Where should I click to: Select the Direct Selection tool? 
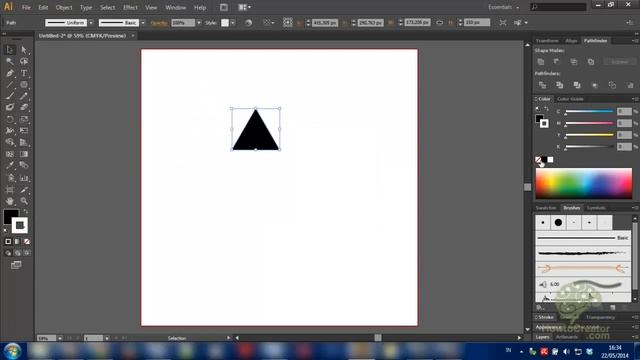[24, 50]
